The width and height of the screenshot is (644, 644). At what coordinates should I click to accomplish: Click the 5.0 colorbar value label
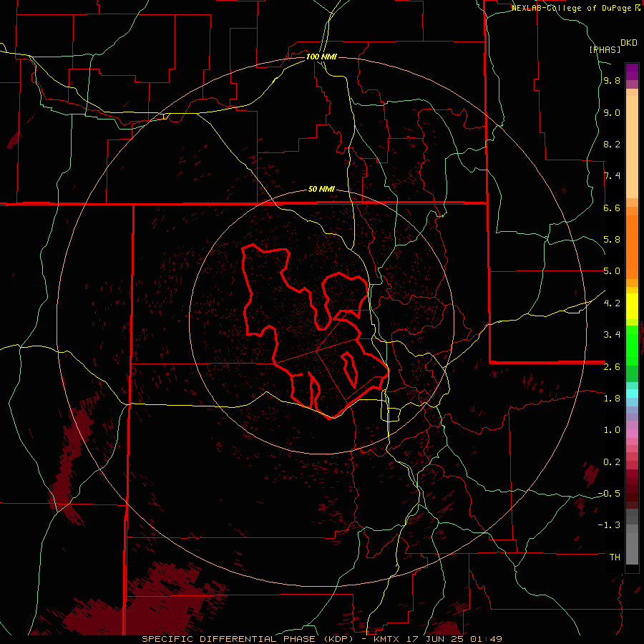612,271
